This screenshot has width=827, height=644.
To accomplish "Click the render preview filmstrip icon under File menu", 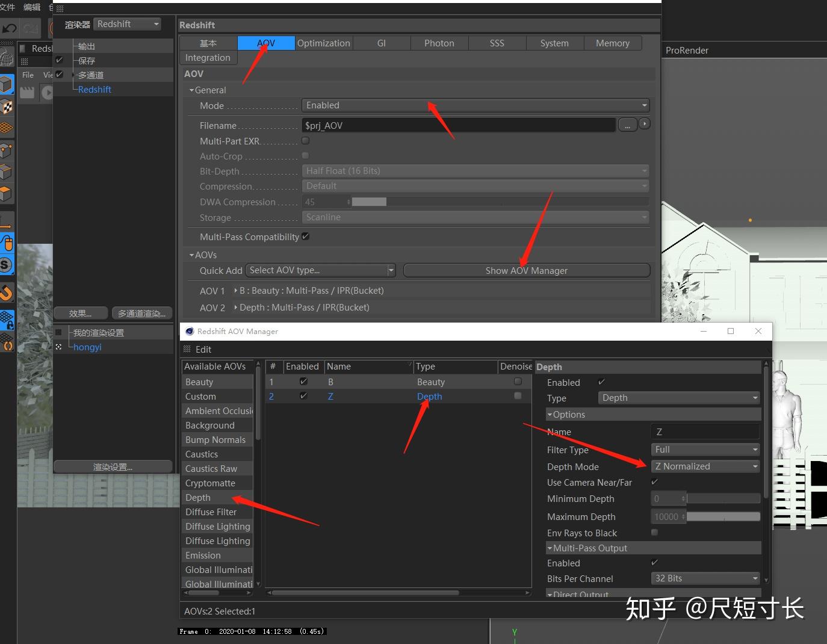I will [27, 93].
